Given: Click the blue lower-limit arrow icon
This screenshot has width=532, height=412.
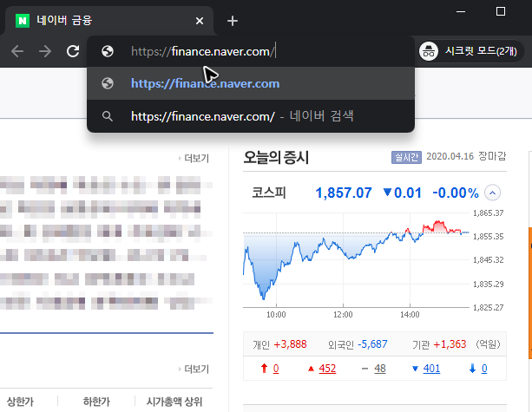Looking at the screenshot, I should tap(472, 369).
